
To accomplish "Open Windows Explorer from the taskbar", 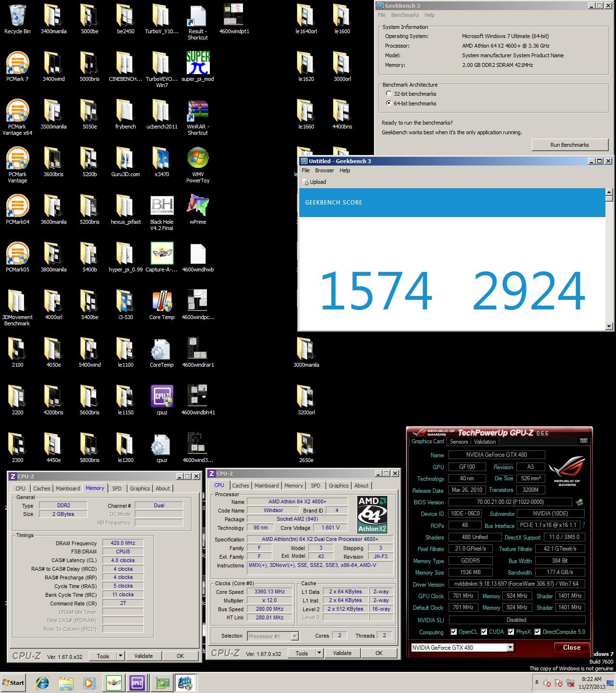I will pos(65,683).
